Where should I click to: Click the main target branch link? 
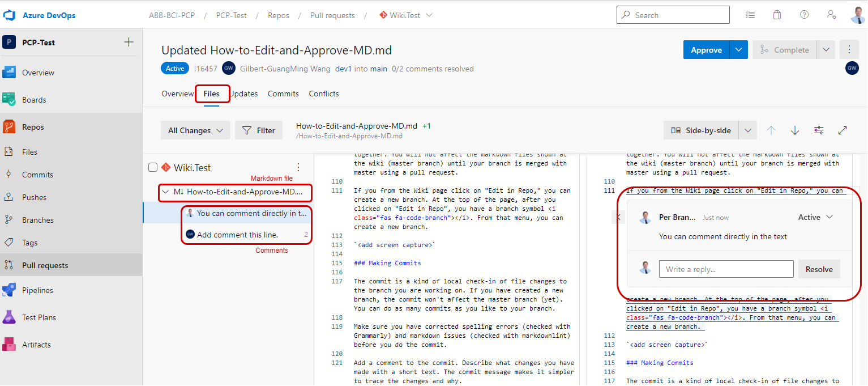[379, 69]
